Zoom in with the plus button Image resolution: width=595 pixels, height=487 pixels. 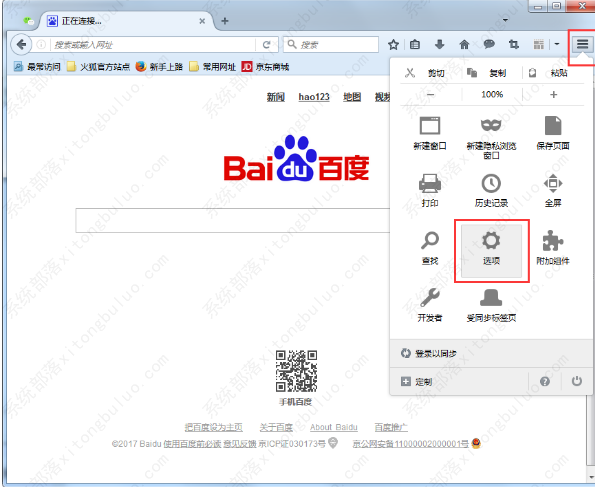coord(554,95)
